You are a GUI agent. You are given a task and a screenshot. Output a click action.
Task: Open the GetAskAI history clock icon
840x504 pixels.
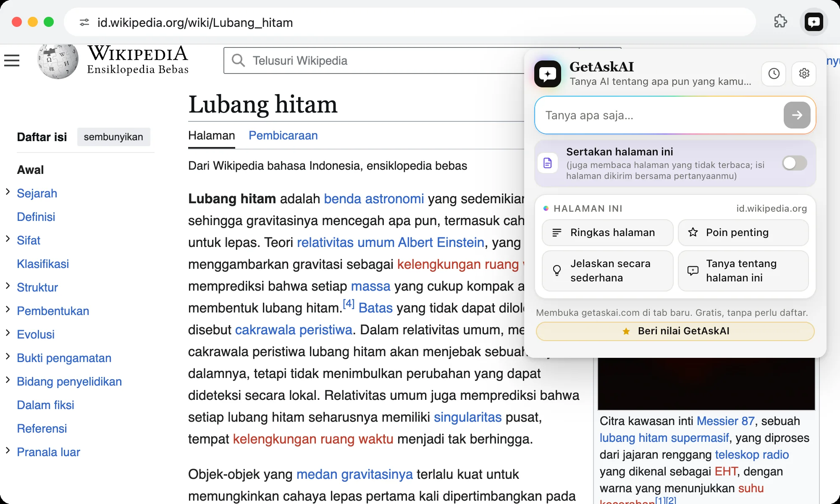tap(774, 73)
